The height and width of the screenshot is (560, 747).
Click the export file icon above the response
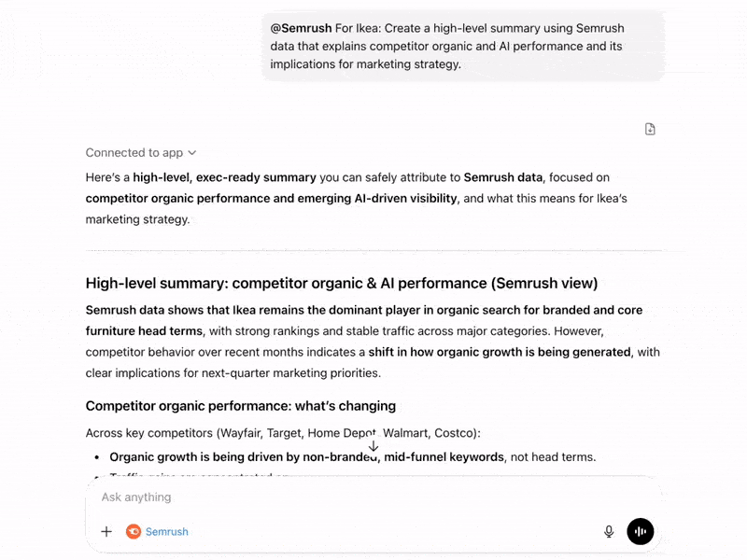(x=650, y=129)
